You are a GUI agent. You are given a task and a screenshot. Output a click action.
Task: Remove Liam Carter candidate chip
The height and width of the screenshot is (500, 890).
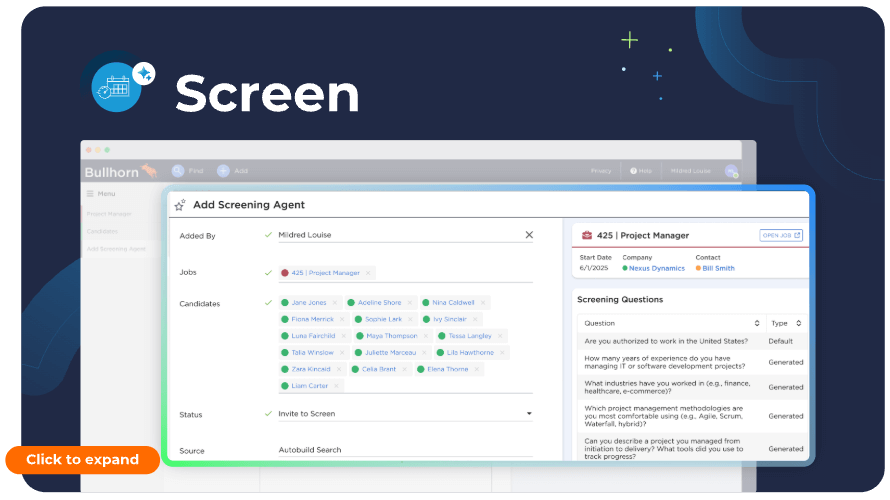tap(337, 386)
